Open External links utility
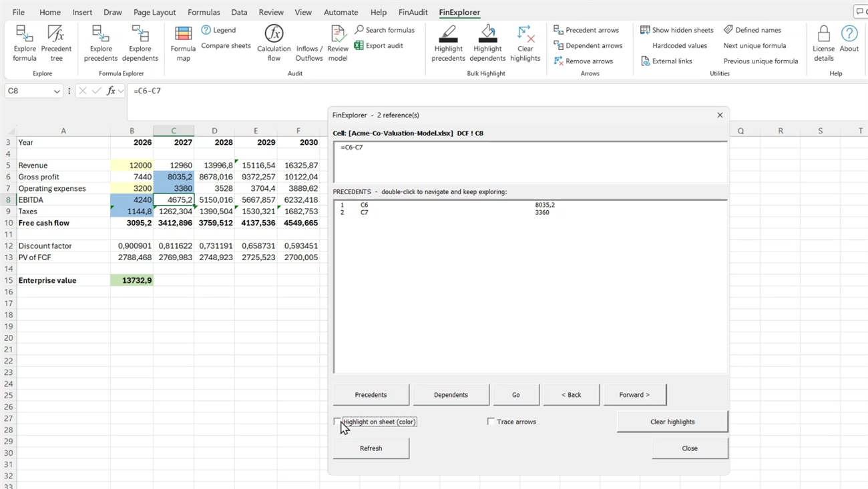Viewport: 868px width, 489px height. 666,61
